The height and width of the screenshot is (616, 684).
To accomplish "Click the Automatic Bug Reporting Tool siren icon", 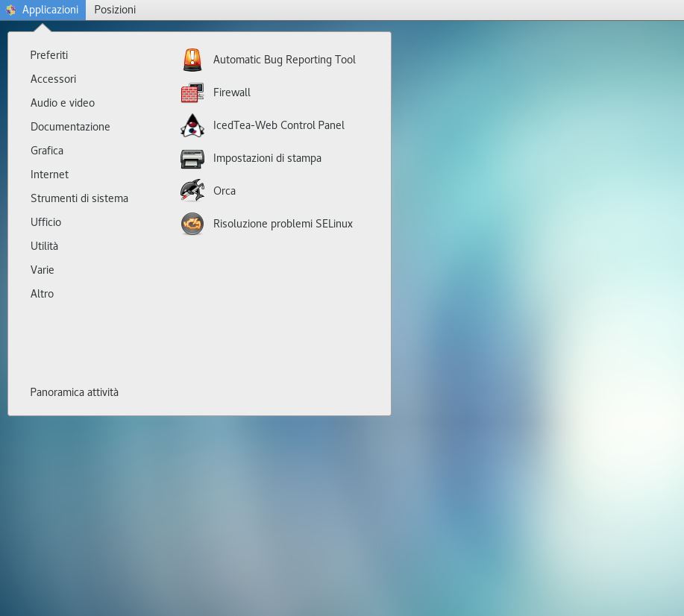I will pyautogui.click(x=192, y=60).
